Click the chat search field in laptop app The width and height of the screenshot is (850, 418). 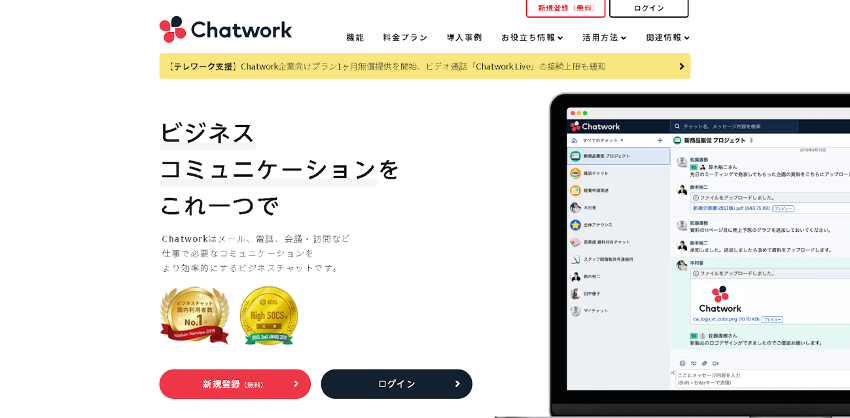coord(733,126)
